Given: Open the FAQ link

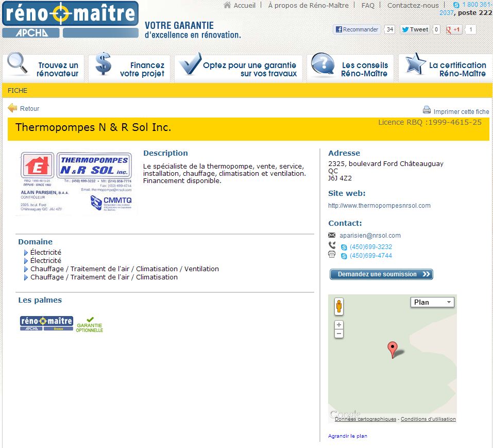Looking at the screenshot, I should [x=367, y=5].
